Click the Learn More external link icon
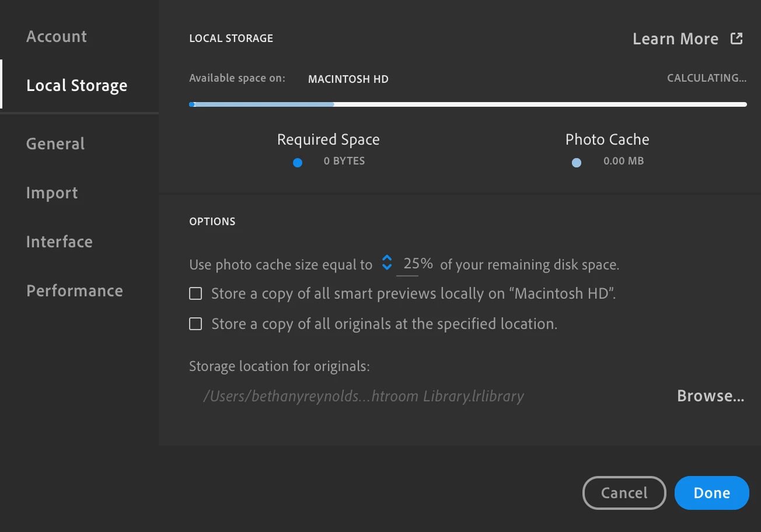 point(736,38)
